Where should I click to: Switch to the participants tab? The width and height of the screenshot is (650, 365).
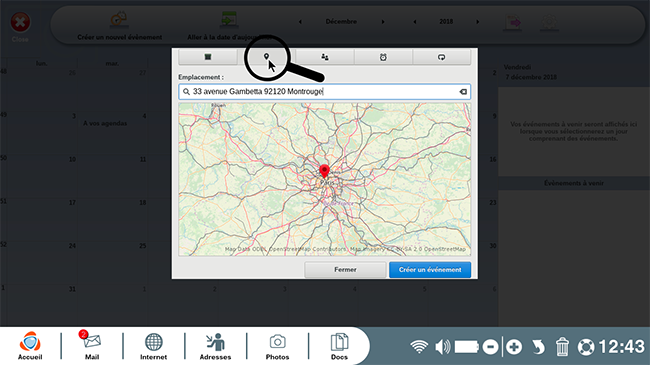[325, 57]
